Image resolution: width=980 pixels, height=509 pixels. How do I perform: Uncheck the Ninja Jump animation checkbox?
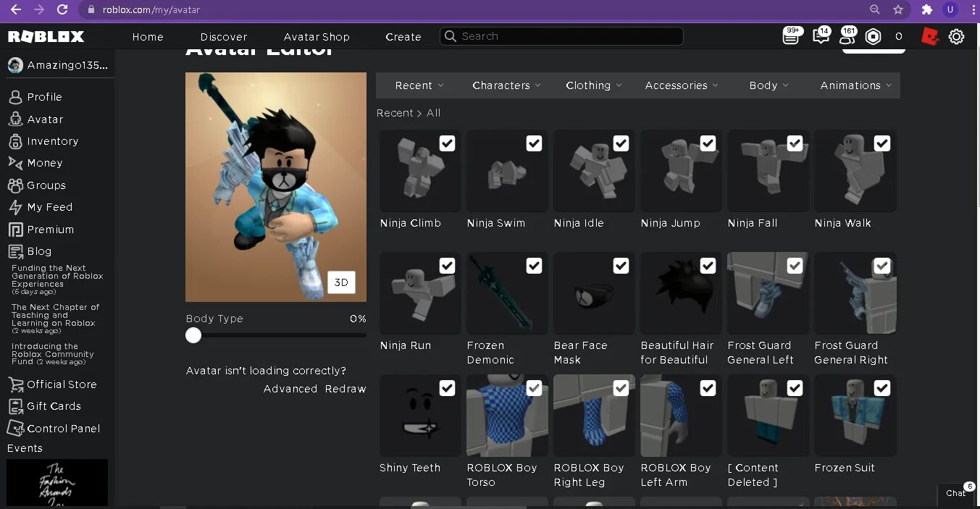pyautogui.click(x=708, y=143)
